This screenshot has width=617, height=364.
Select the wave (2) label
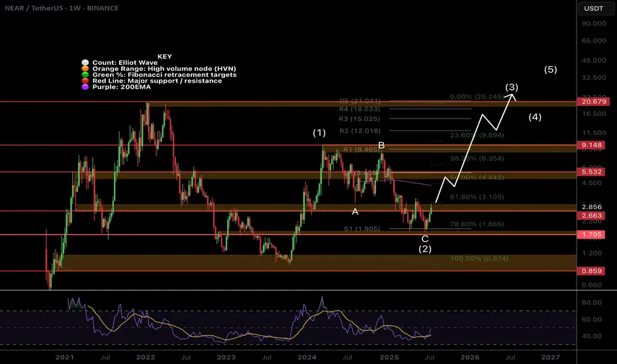pos(425,249)
